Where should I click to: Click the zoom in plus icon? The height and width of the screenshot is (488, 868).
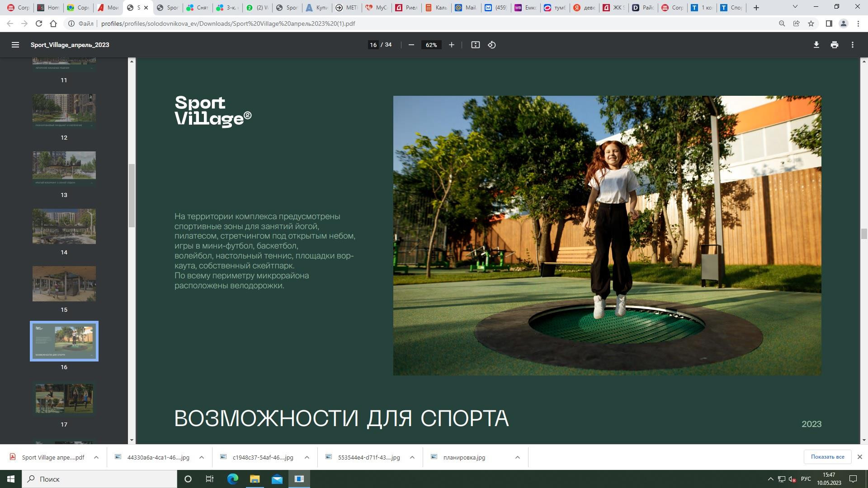pos(451,45)
